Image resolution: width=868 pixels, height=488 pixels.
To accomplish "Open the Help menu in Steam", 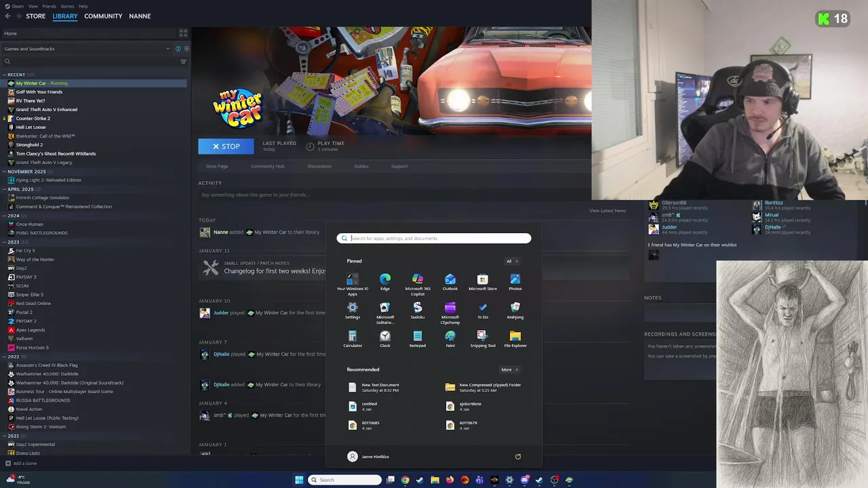I will tap(83, 6).
